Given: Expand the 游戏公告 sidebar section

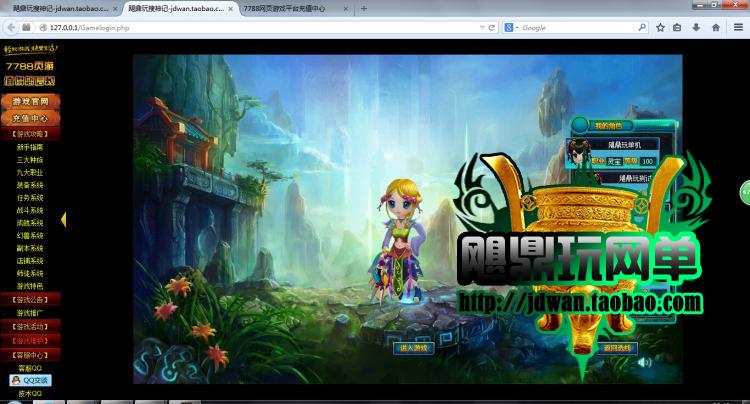Looking at the screenshot, I should (29, 298).
